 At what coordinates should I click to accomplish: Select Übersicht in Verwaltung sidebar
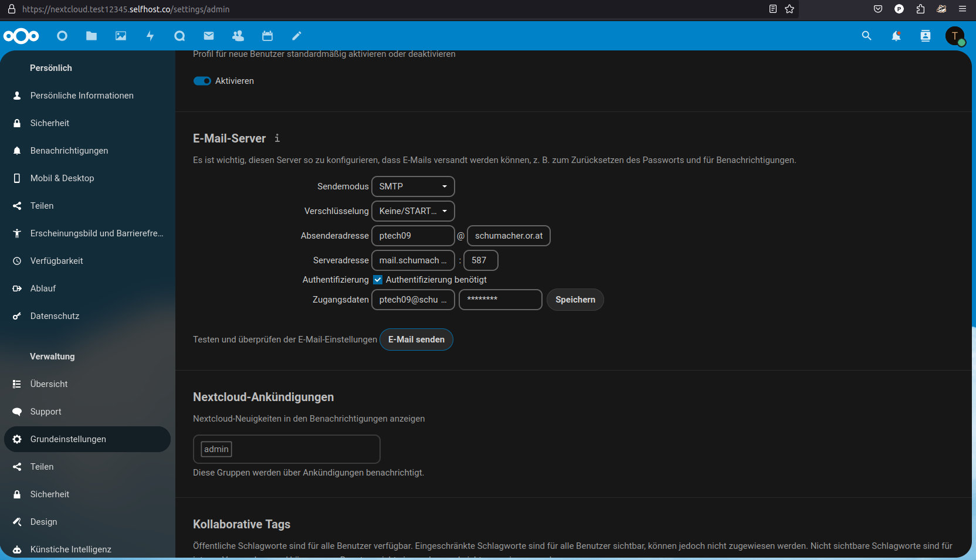[x=49, y=384]
